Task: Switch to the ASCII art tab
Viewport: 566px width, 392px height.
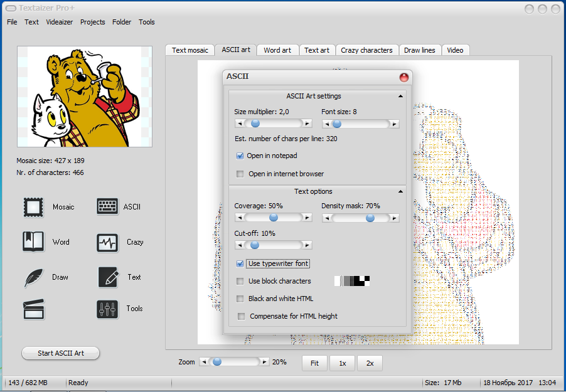Action: pos(236,50)
